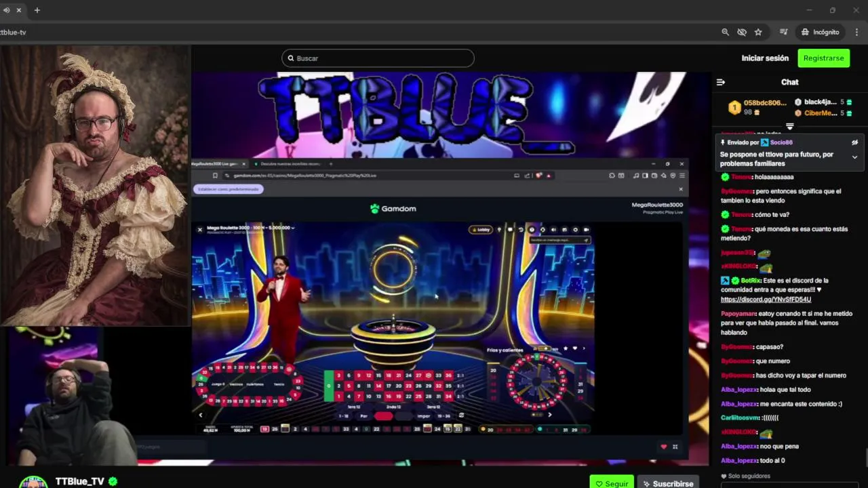Click the Gamdom logo in stream

(393, 209)
